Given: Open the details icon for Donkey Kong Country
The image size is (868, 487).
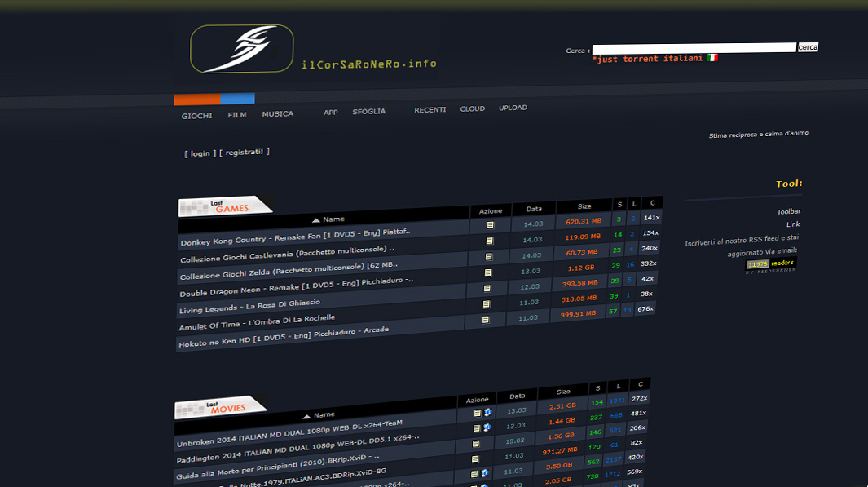Looking at the screenshot, I should click(x=490, y=225).
